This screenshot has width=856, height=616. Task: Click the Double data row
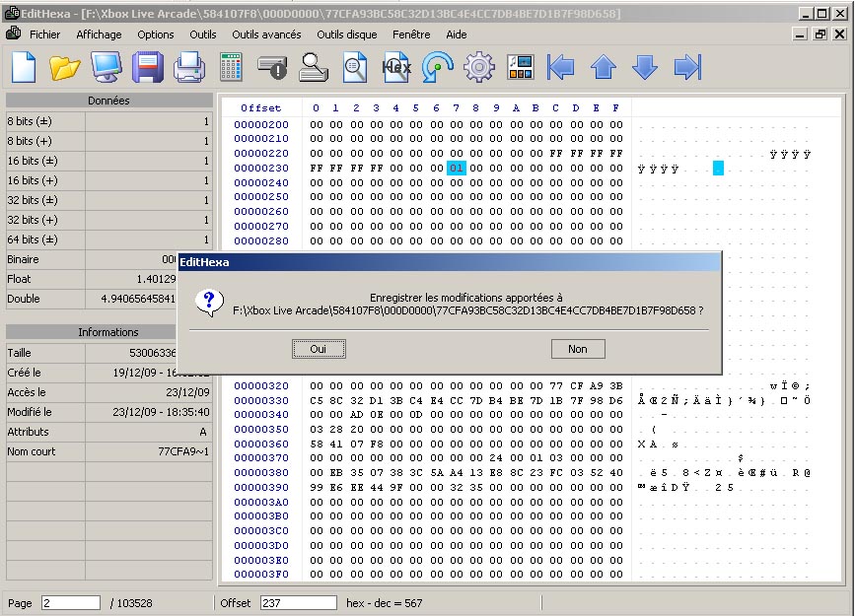pos(91,299)
